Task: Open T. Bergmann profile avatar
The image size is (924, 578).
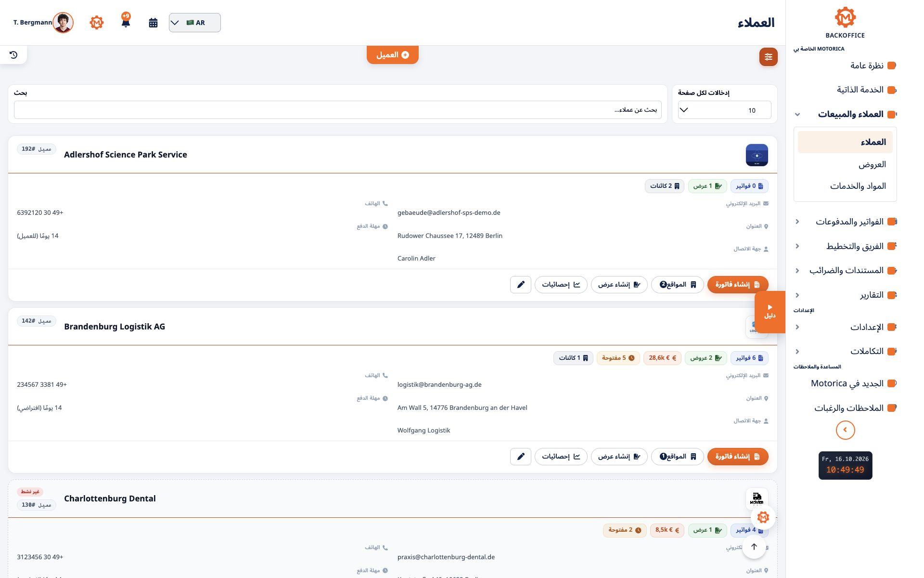Action: coord(63,23)
